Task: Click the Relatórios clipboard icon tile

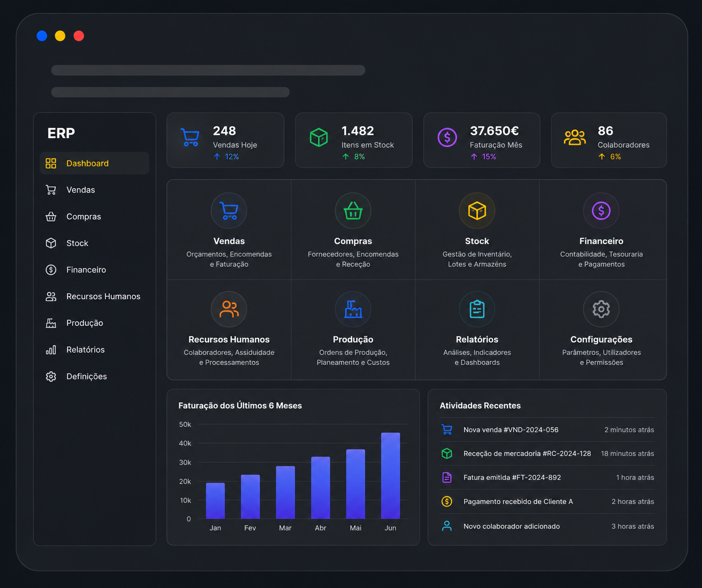Action: point(477,309)
